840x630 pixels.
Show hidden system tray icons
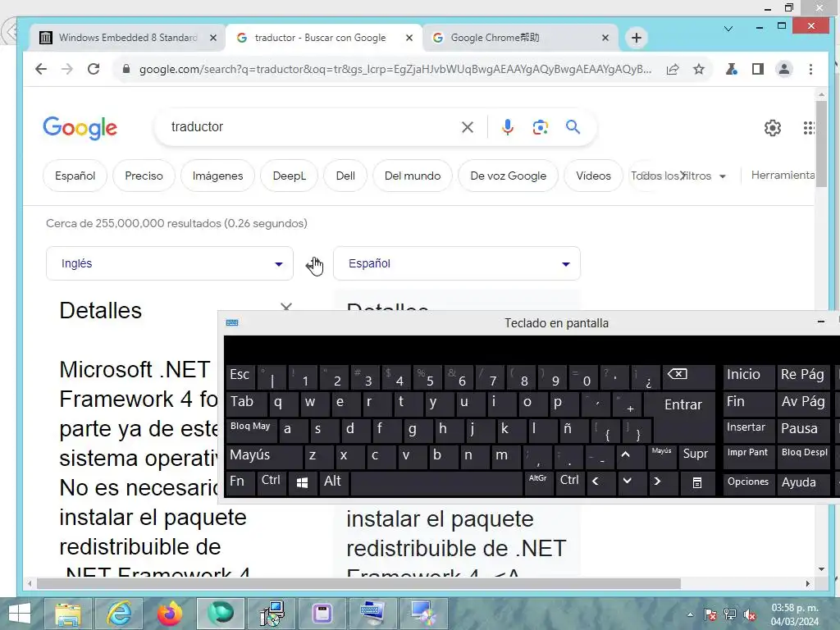691,614
